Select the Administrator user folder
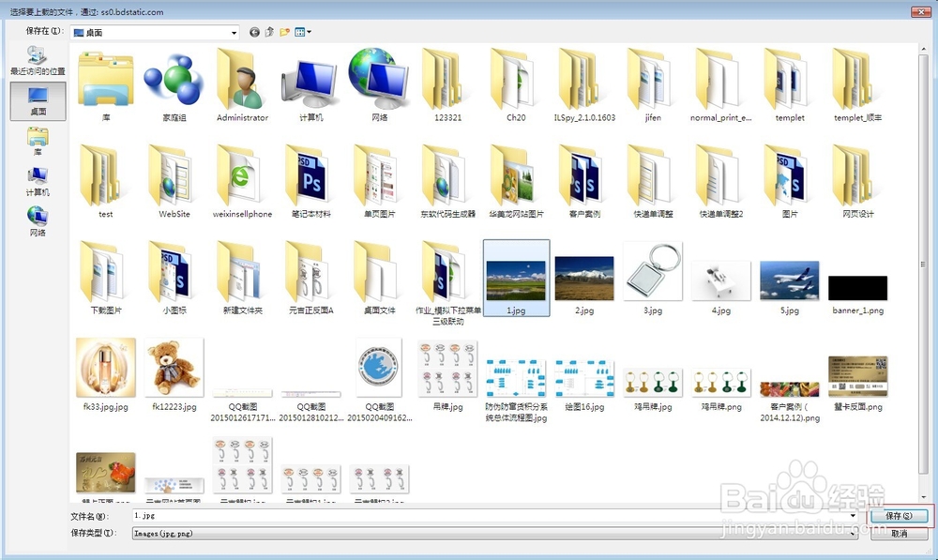 pos(242,86)
